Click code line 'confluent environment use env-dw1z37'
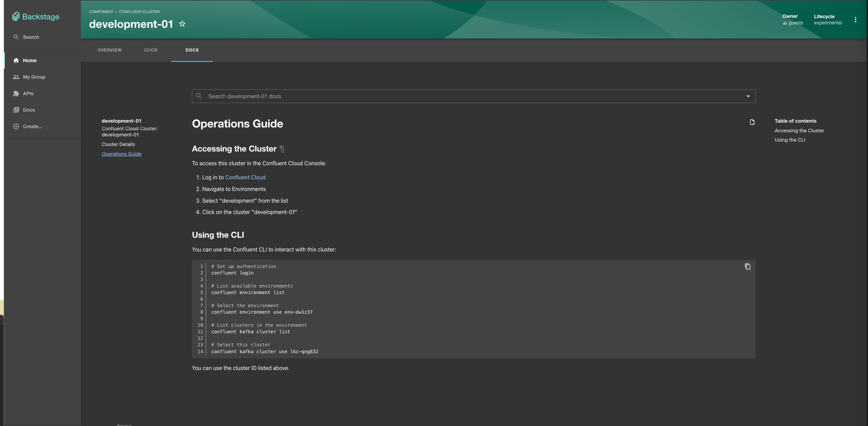Image resolution: width=868 pixels, height=426 pixels. [262, 312]
